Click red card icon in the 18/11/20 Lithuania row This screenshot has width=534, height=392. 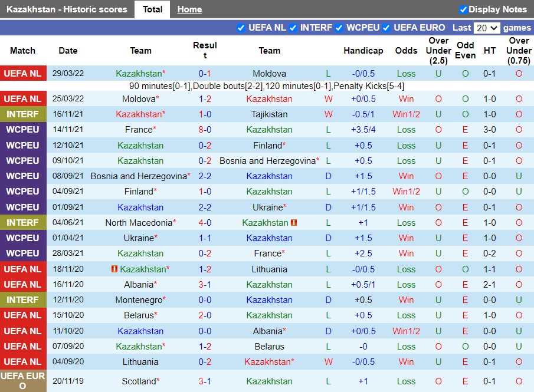115,269
